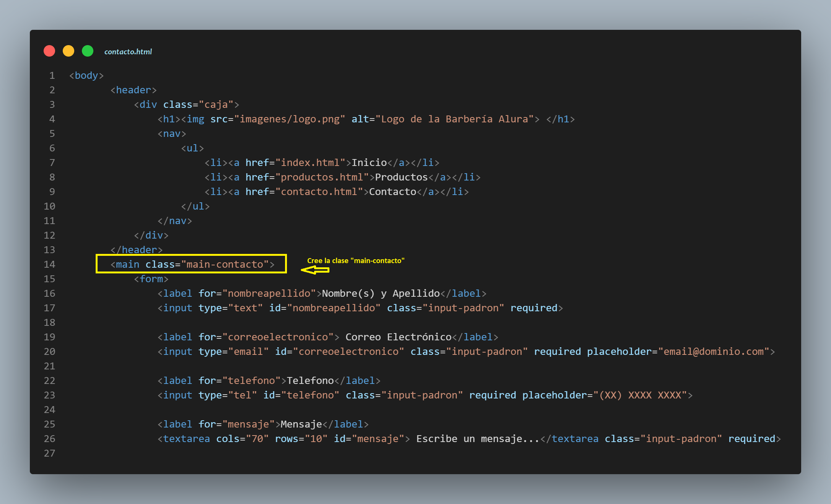Image resolution: width=831 pixels, height=504 pixels.
Task: Click the placeholder "(XX) XXXX XXXX"
Action: (x=640, y=395)
